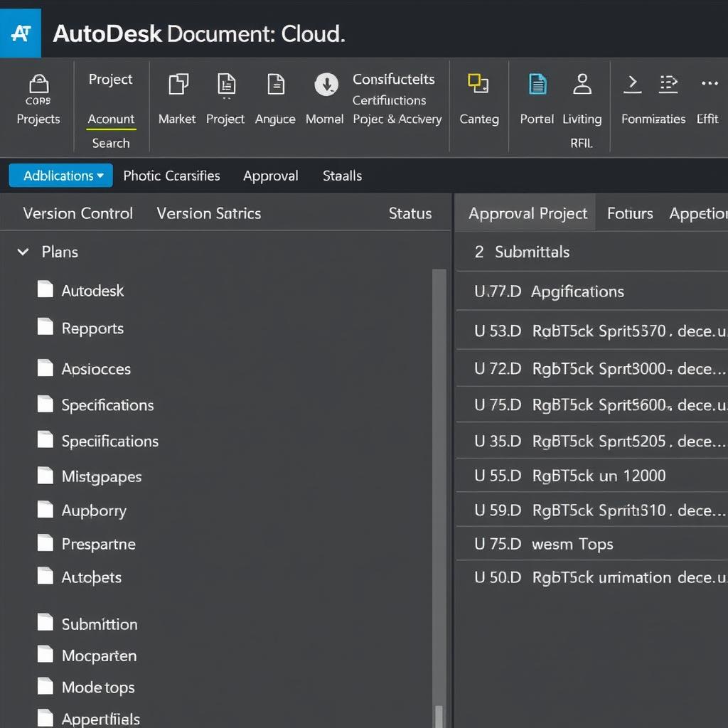Click the Repports folder icon
The image size is (728, 728).
[45, 326]
